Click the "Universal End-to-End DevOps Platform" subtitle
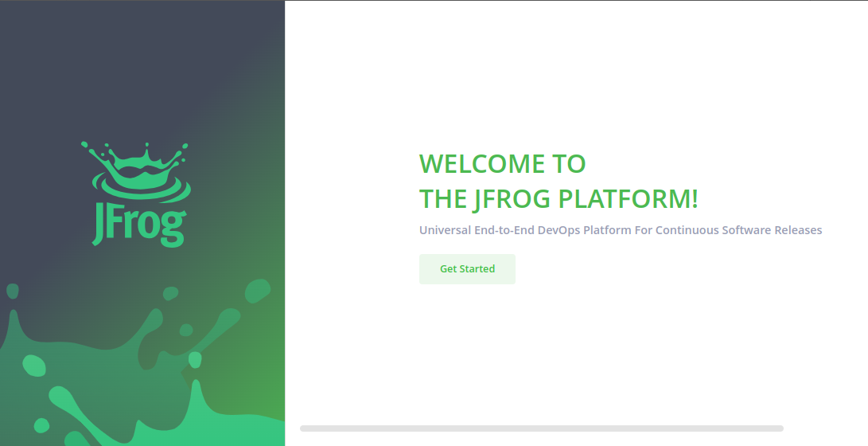 point(620,230)
